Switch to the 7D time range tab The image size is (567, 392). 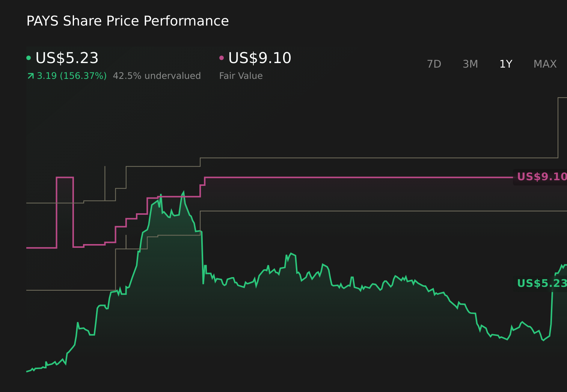434,64
